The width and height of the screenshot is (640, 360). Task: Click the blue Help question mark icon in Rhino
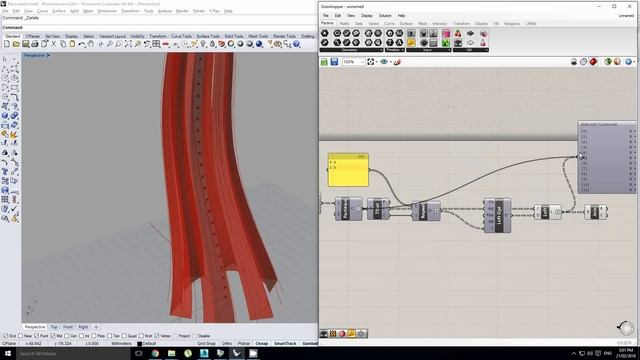click(297, 44)
